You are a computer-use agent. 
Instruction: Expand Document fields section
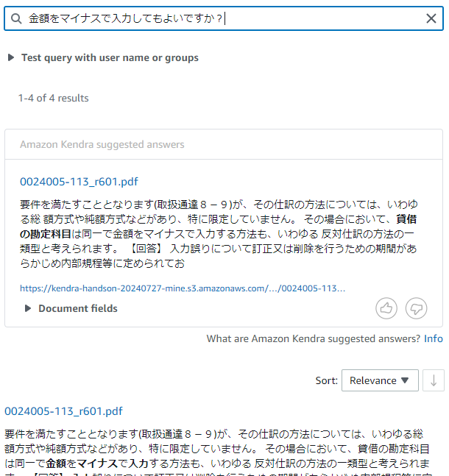(71, 308)
